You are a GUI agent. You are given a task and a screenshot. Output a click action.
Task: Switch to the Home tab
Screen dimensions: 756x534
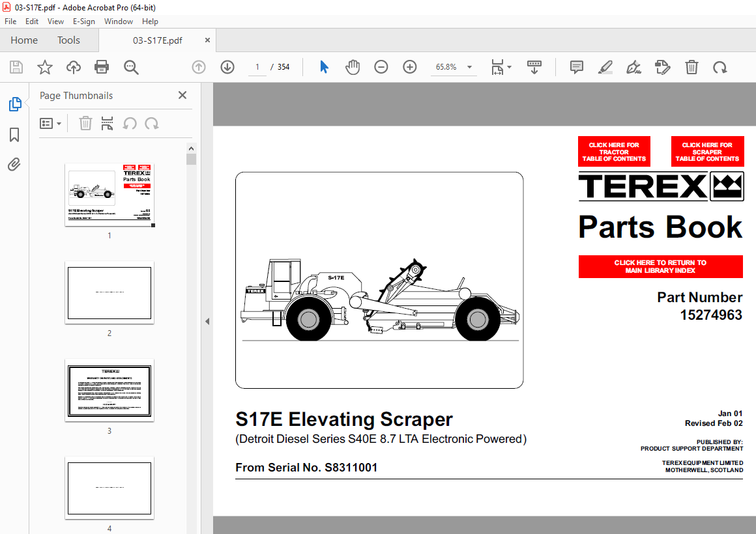click(x=24, y=40)
